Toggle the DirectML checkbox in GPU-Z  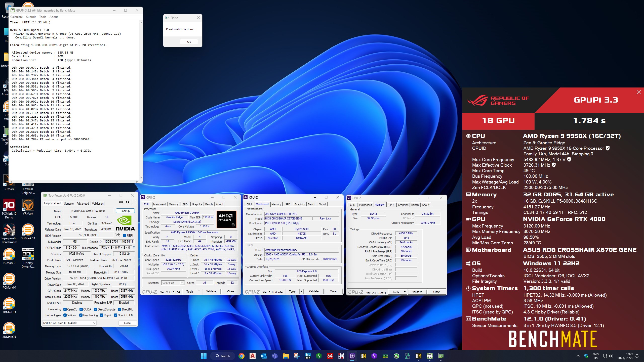tap(120, 309)
